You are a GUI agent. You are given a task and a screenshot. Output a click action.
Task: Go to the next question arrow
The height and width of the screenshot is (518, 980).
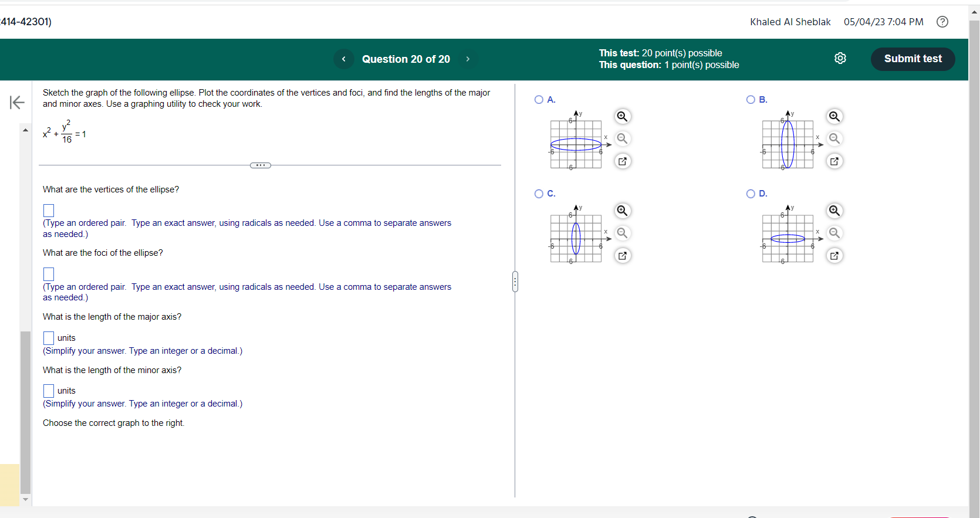(x=468, y=59)
